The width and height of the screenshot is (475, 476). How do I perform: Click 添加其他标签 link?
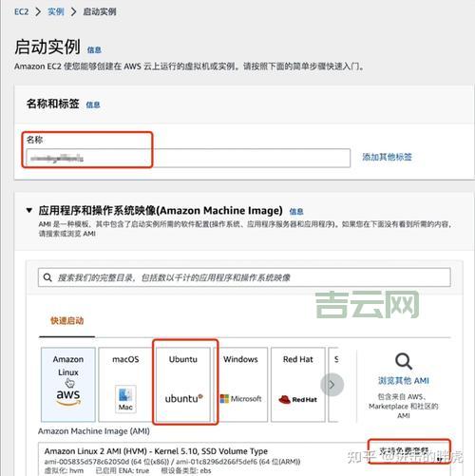(x=387, y=157)
